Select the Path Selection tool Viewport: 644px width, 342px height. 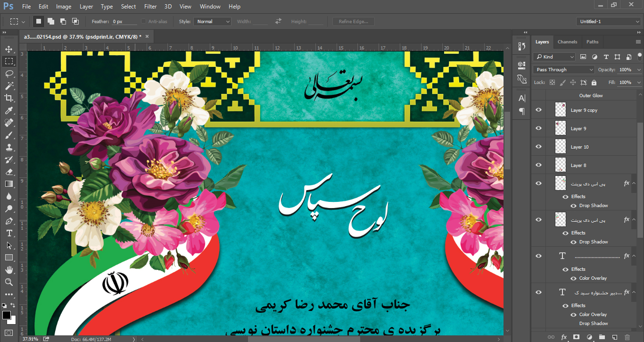8,245
